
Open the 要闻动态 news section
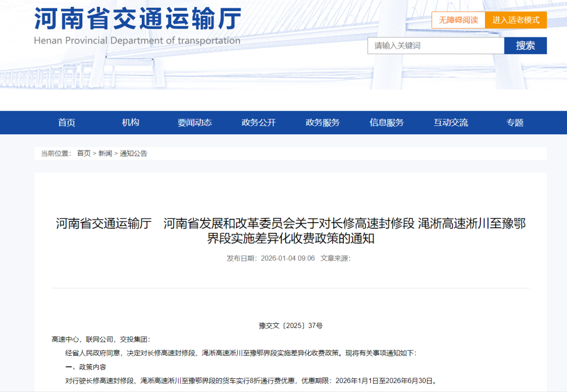pos(195,122)
